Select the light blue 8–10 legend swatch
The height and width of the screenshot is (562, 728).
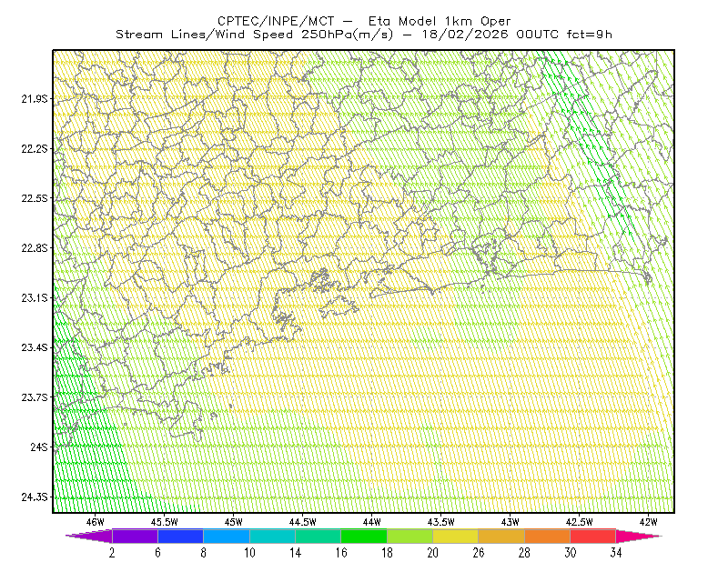pyautogui.click(x=227, y=536)
